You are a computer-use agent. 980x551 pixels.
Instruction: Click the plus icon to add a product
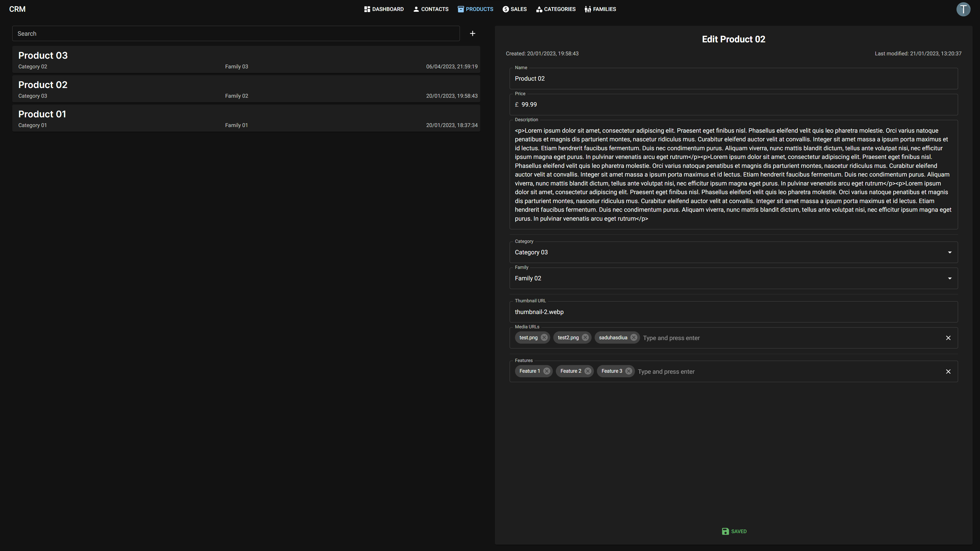coord(472,33)
